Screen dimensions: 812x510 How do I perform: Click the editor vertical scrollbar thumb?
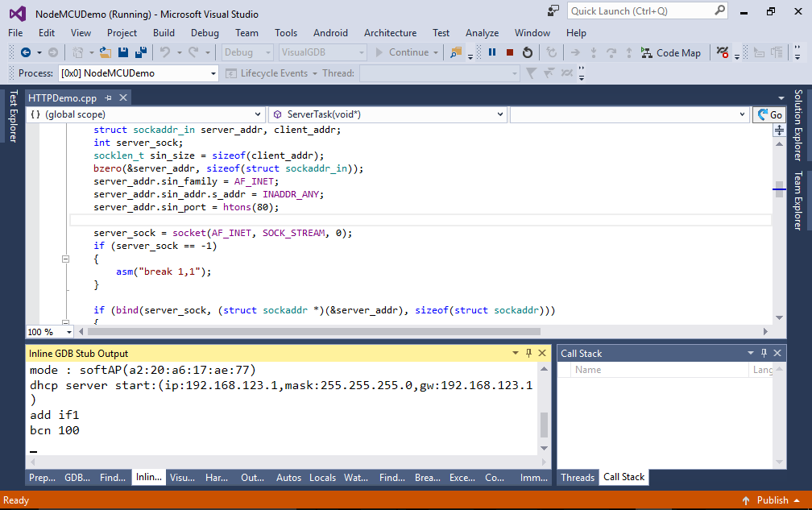[x=780, y=189]
